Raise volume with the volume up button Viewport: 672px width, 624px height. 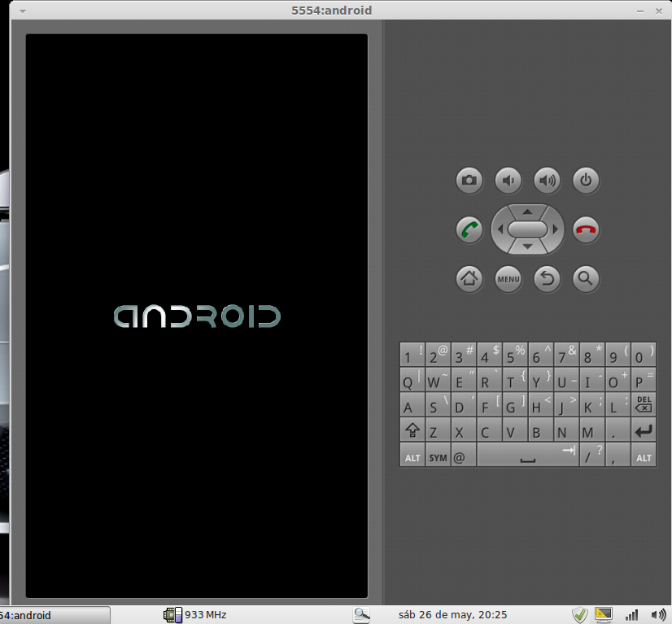[548, 181]
